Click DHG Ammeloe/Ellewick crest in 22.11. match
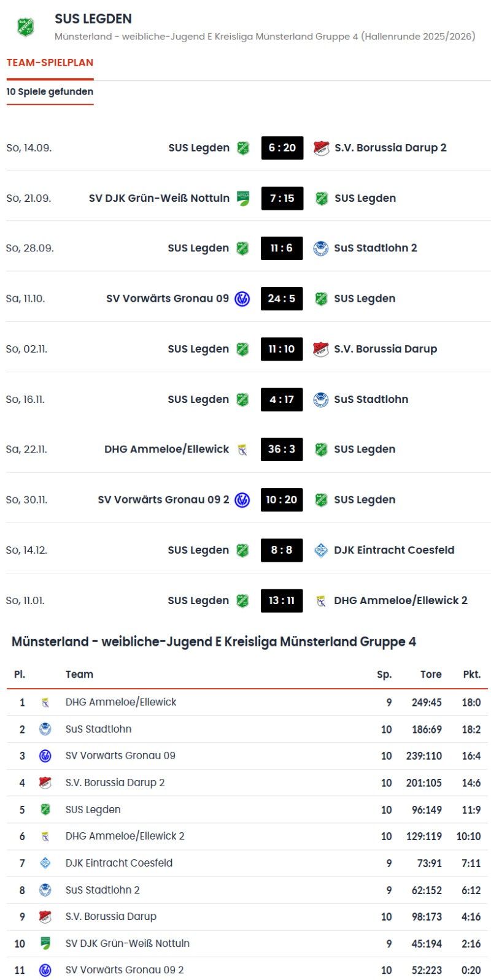This screenshot has height=980, width=491. (x=242, y=450)
